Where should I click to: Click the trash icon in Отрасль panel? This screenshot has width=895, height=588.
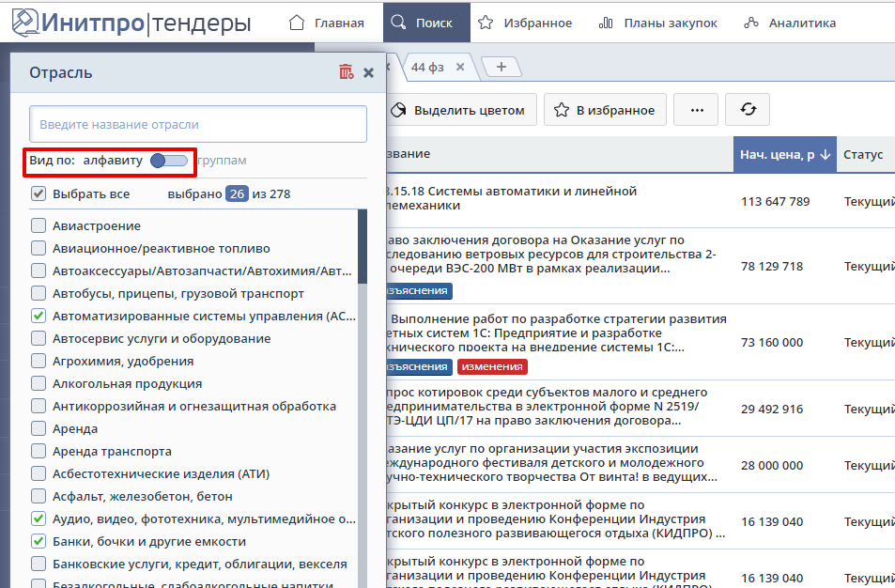click(x=347, y=72)
